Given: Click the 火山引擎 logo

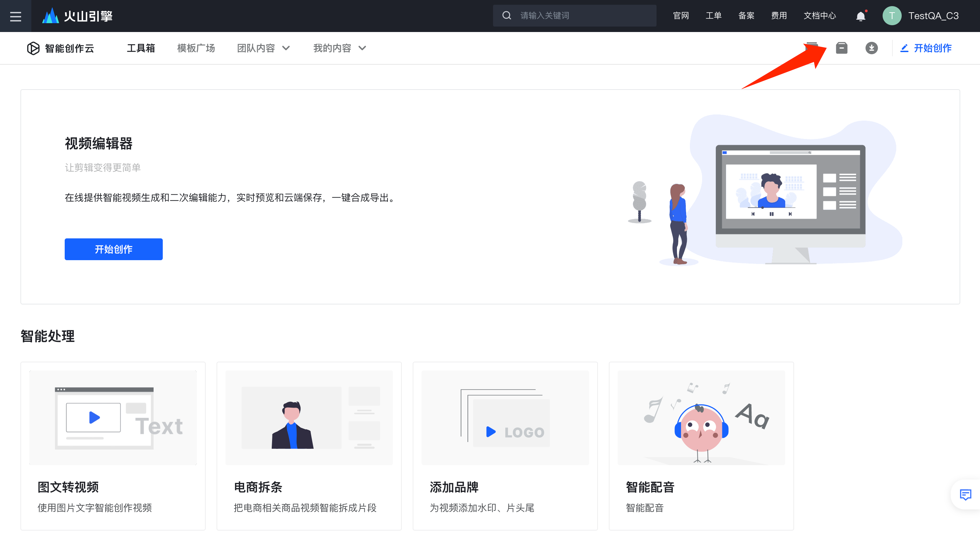Looking at the screenshot, I should (x=77, y=16).
